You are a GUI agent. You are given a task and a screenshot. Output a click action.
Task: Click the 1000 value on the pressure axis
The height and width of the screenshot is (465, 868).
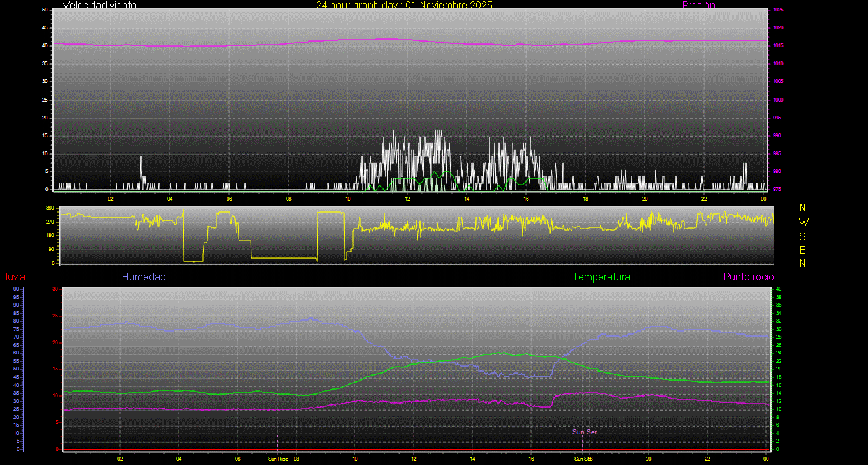tap(778, 100)
